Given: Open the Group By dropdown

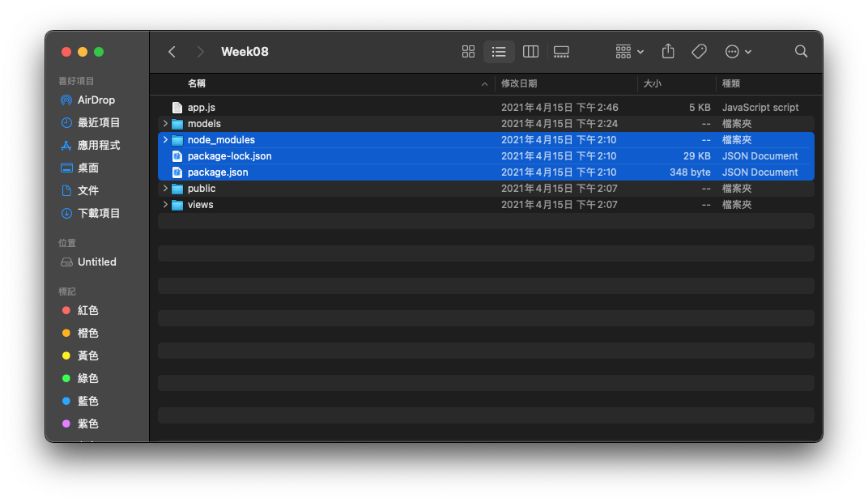Looking at the screenshot, I should pos(629,52).
